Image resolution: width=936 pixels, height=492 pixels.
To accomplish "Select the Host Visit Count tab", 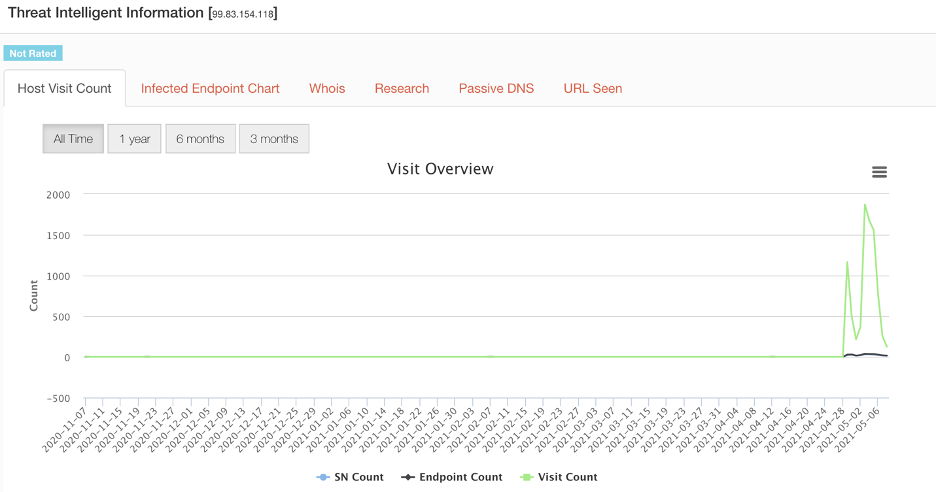I will pos(65,88).
